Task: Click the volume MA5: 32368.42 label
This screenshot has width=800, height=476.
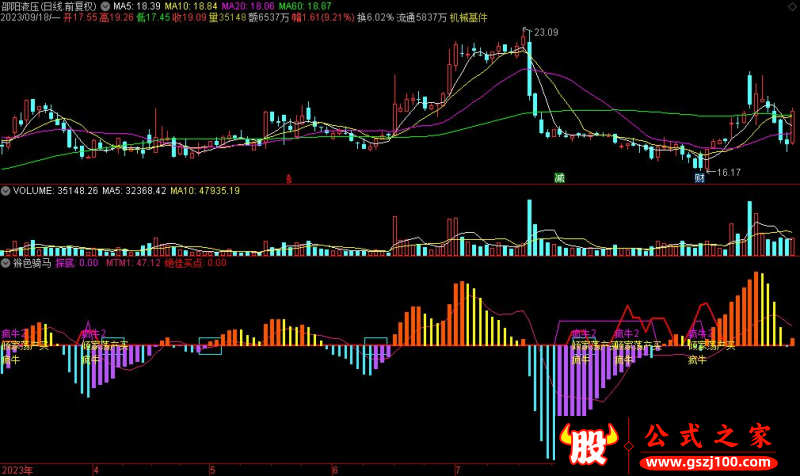Action: click(x=134, y=191)
